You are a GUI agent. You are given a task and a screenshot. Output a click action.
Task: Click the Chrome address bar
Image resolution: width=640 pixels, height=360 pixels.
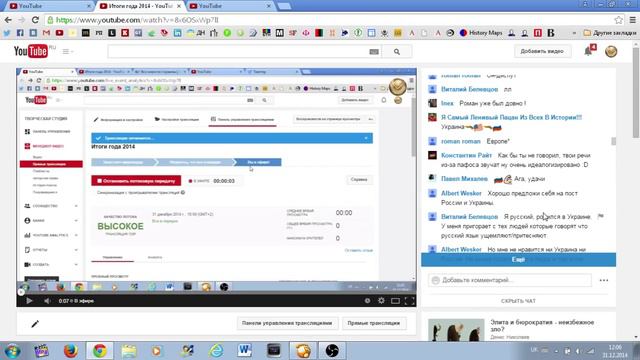click(x=327, y=20)
